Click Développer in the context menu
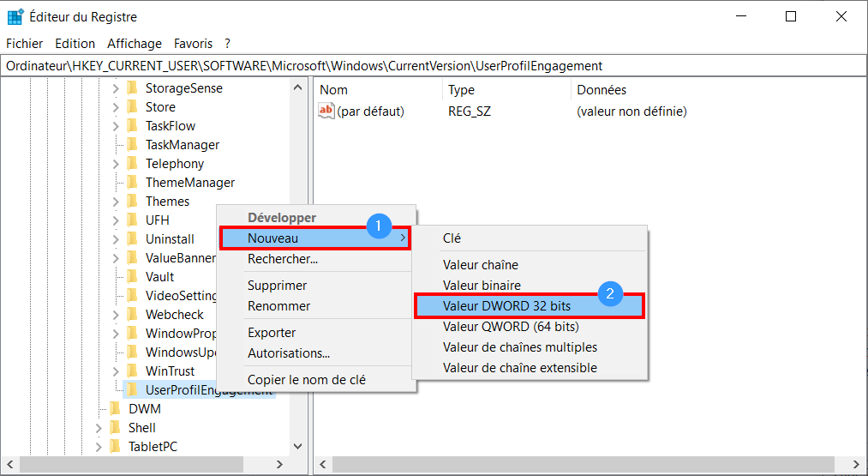This screenshot has width=868, height=476. (x=315, y=218)
